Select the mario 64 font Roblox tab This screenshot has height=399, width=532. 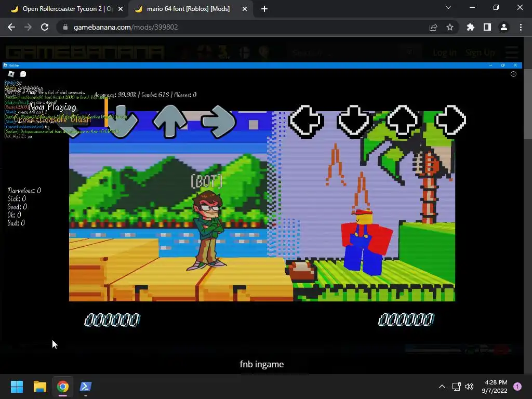[188, 9]
